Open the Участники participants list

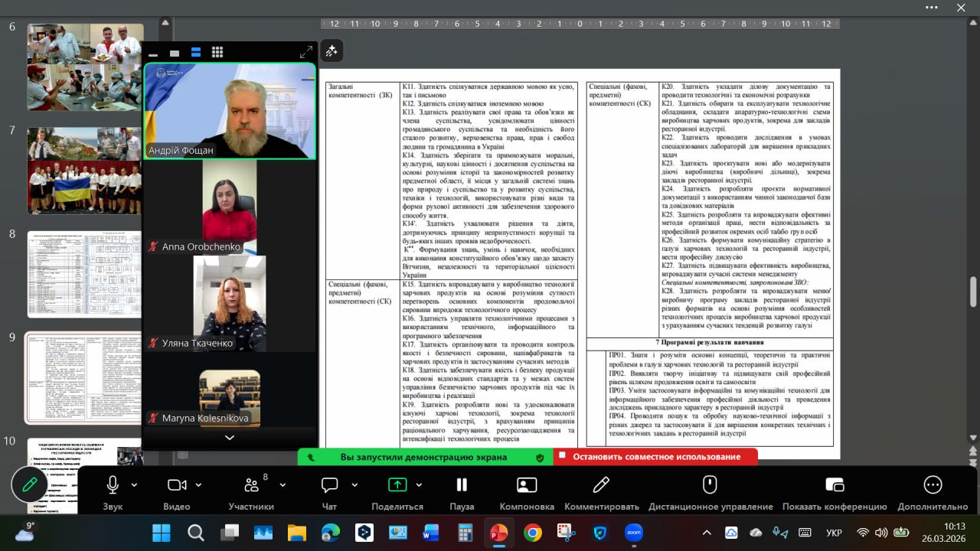coord(251,485)
